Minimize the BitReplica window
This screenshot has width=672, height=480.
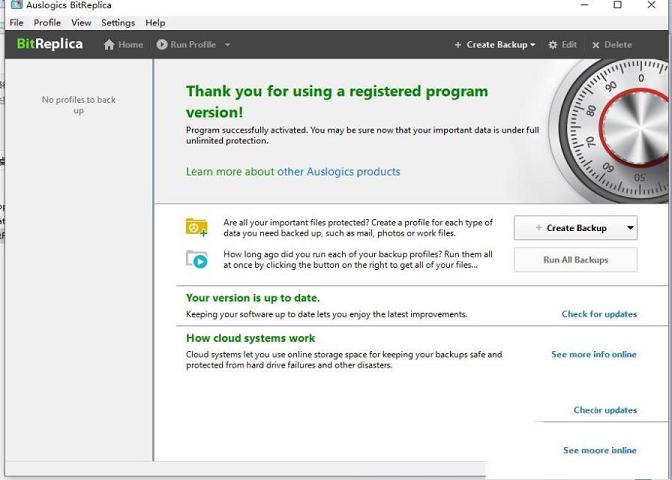(x=585, y=5)
